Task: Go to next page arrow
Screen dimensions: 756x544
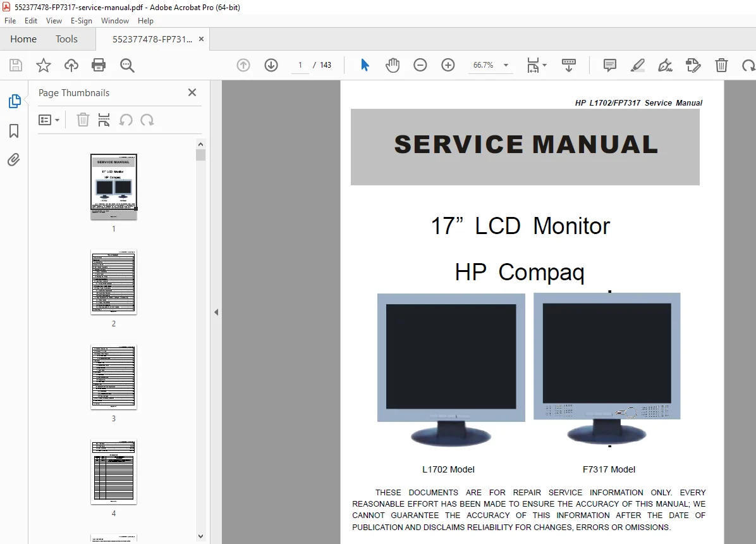Action: tap(271, 65)
